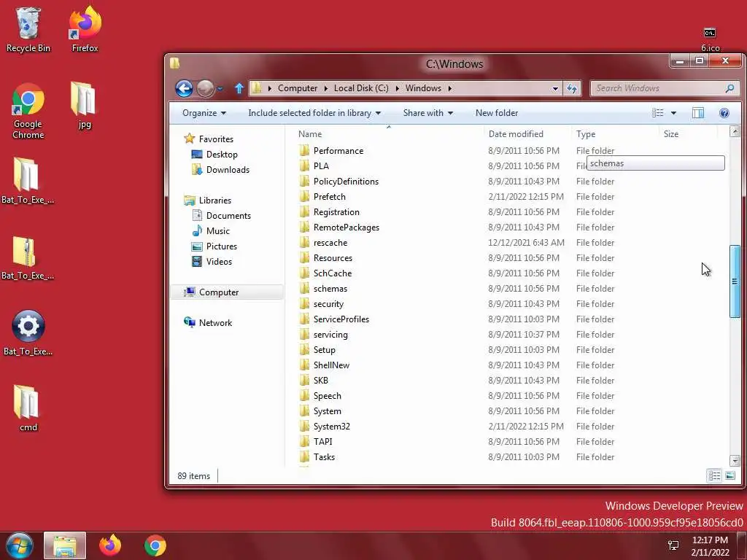Image resolution: width=747 pixels, height=560 pixels.
Task: Open File Explorer from the taskbar
Action: [65, 545]
